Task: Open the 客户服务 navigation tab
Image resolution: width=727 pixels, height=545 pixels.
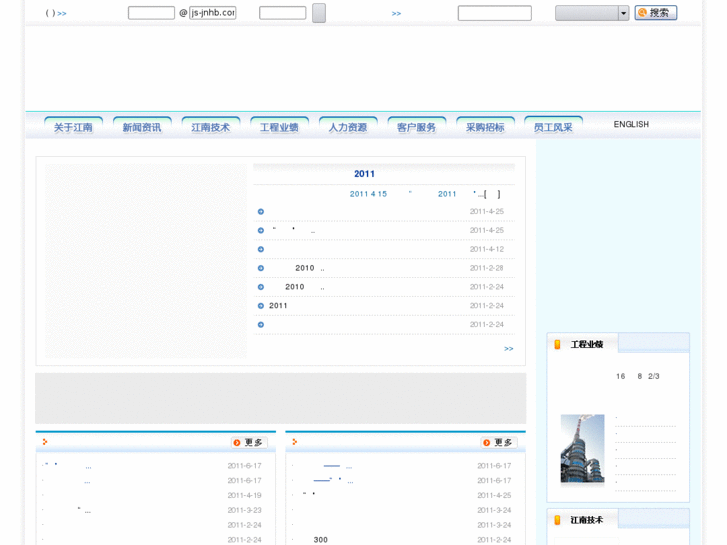Action: point(416,127)
